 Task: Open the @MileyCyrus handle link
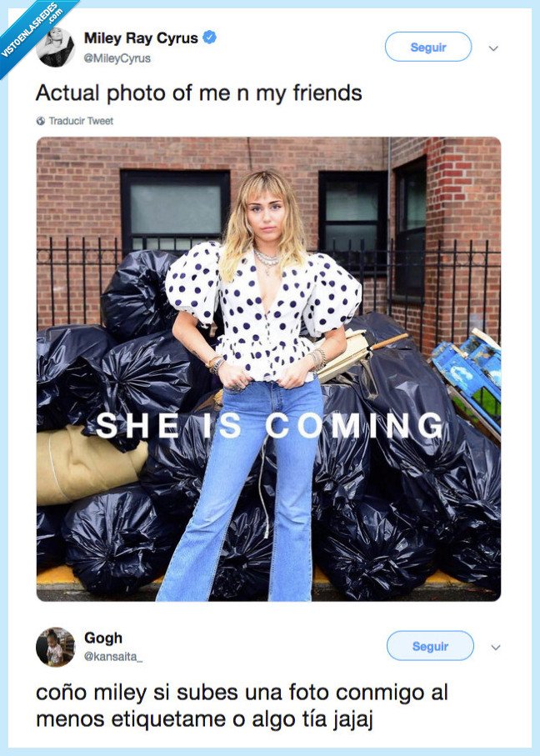click(x=117, y=58)
